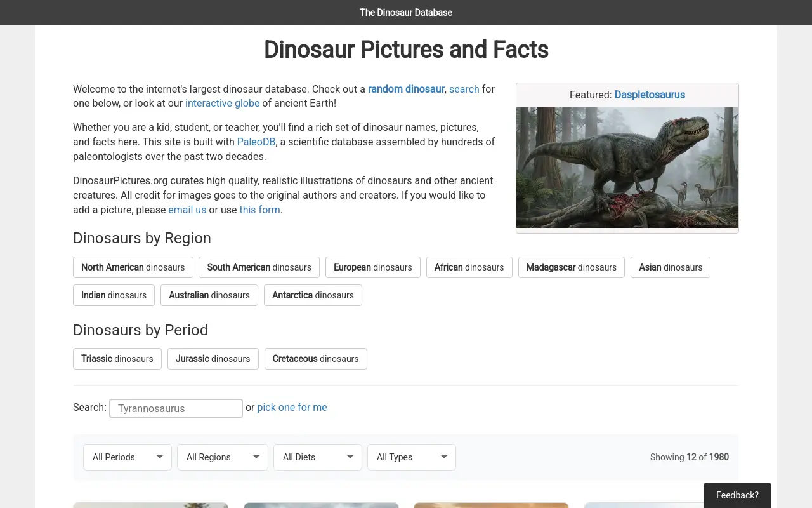
Task: Browse Asian dinosaurs
Action: [x=671, y=267]
